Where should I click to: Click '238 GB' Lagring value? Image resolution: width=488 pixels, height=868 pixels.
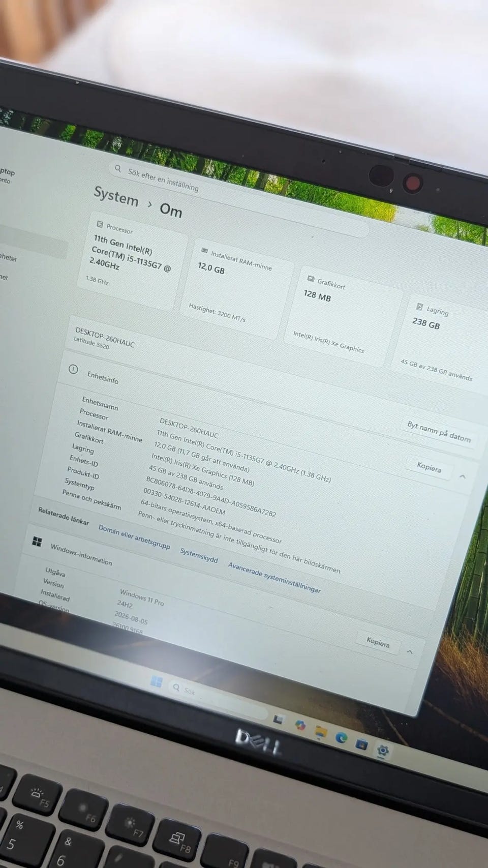(x=426, y=322)
